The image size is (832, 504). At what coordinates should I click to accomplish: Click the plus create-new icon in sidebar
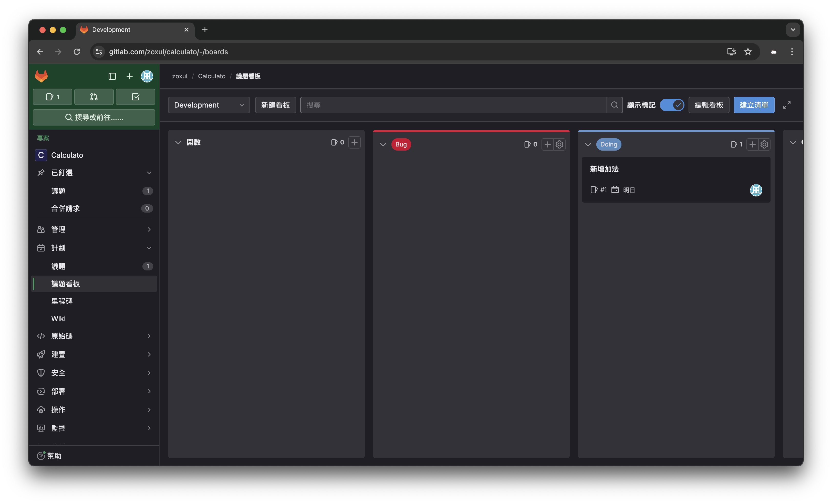tap(129, 76)
